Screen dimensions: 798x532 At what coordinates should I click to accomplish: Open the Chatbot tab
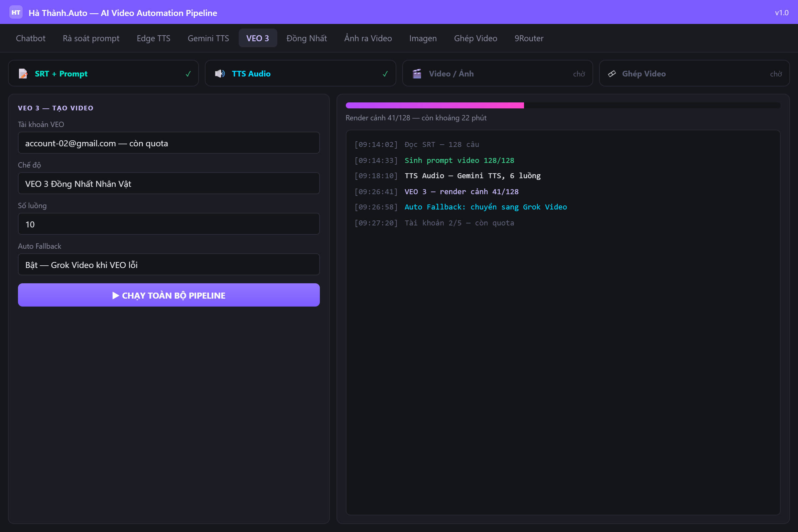[x=31, y=38]
